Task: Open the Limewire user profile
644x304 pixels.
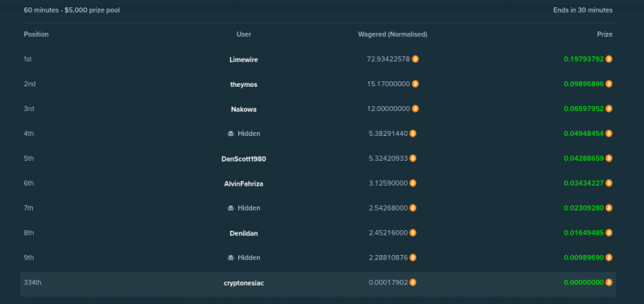Action: (x=244, y=60)
